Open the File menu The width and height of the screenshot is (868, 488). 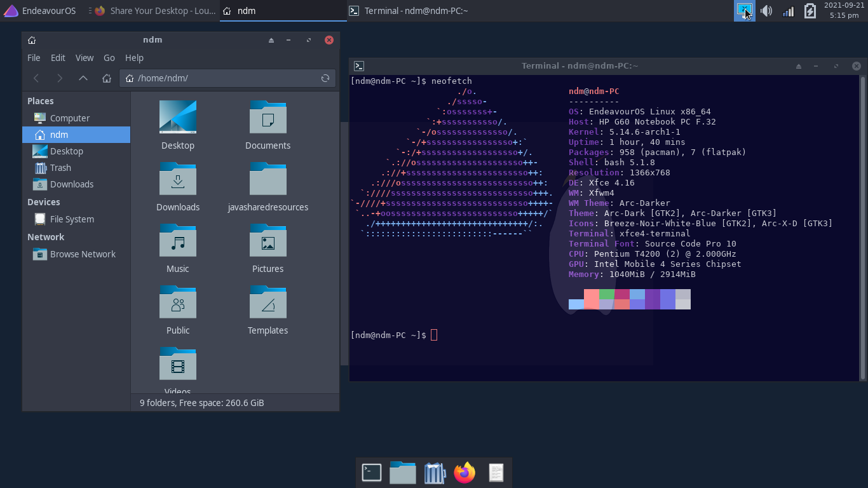tap(34, 58)
